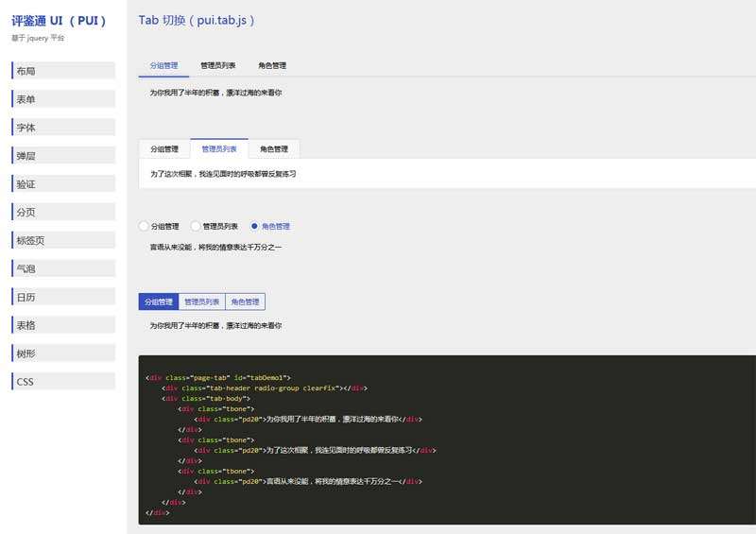Open 角色管理 tab in the bordered tab set
This screenshot has height=534, width=756.
274,149
